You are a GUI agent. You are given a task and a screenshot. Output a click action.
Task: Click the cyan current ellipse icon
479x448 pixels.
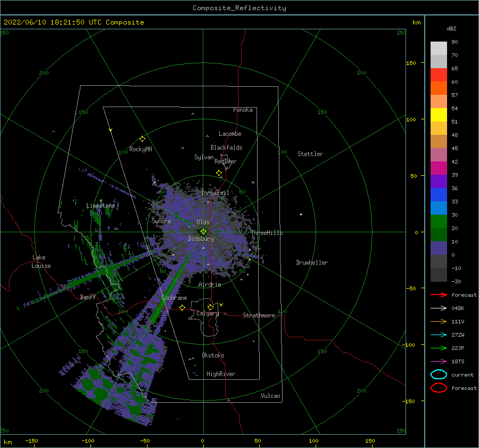pos(439,374)
